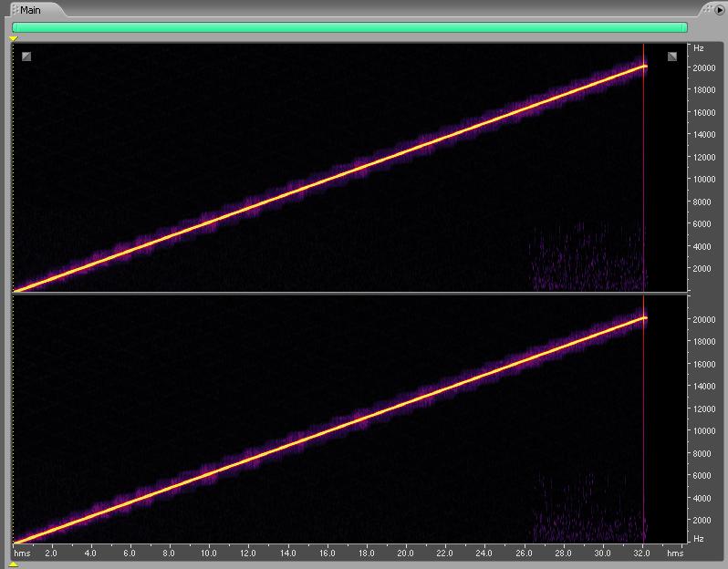728x569 pixels.
Task: Click 6000 on the lower channel frequency ruler
Action: [702, 475]
